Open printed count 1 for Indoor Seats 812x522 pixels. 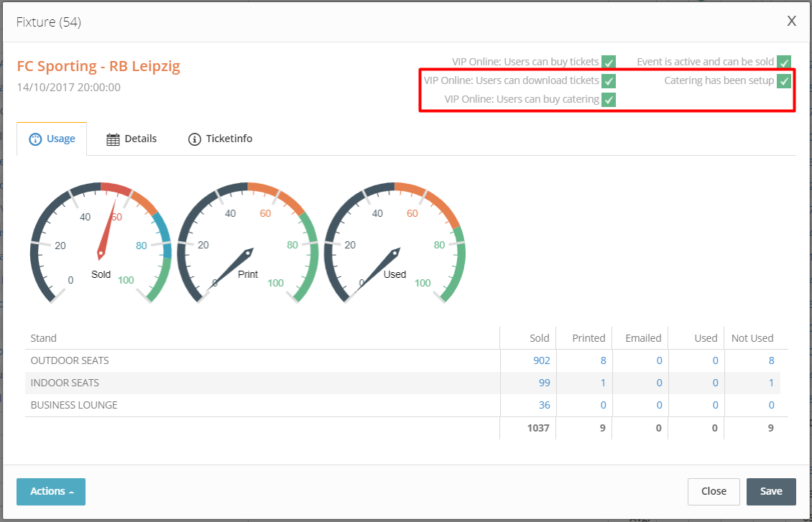click(604, 383)
